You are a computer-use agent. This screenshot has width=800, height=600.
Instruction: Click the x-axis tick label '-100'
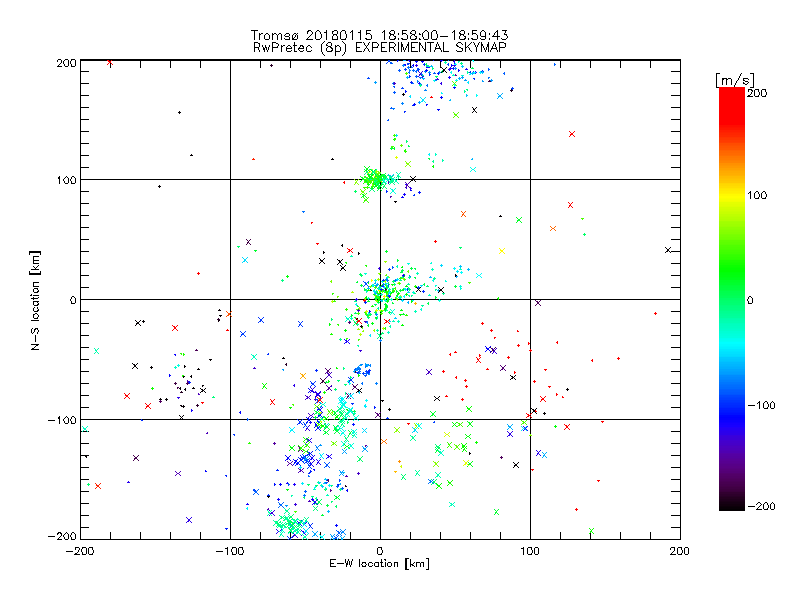[x=230, y=551]
